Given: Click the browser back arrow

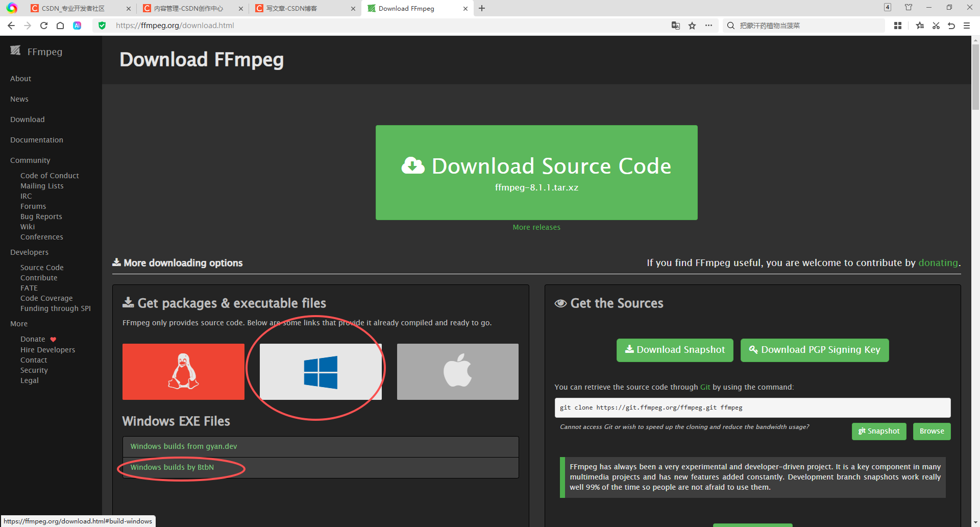Looking at the screenshot, I should (x=11, y=26).
